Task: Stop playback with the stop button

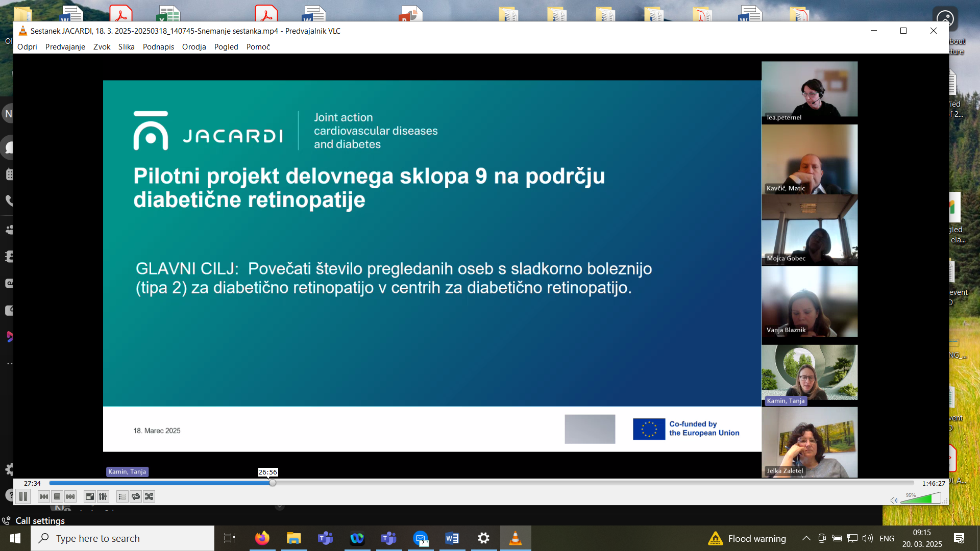Action: (57, 496)
